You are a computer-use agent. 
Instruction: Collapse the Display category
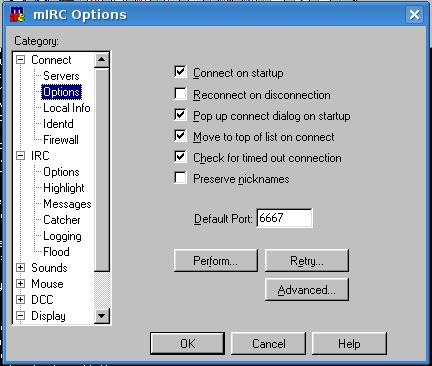point(21,316)
